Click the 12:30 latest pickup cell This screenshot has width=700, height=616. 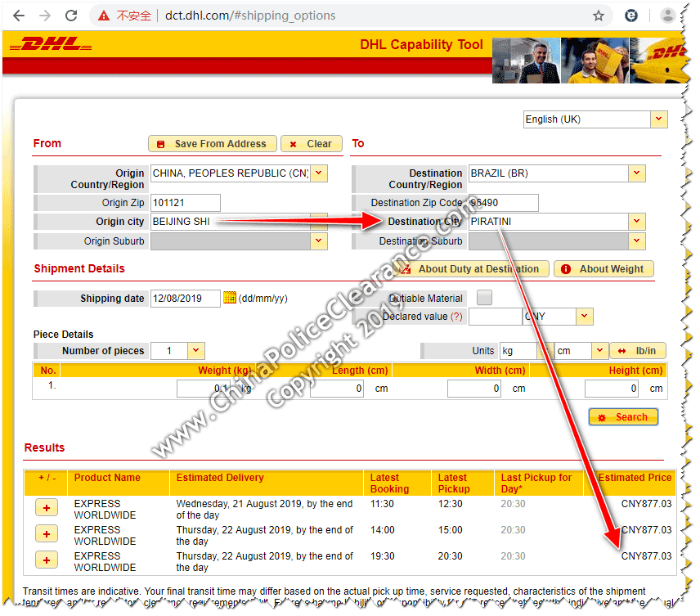(451, 504)
